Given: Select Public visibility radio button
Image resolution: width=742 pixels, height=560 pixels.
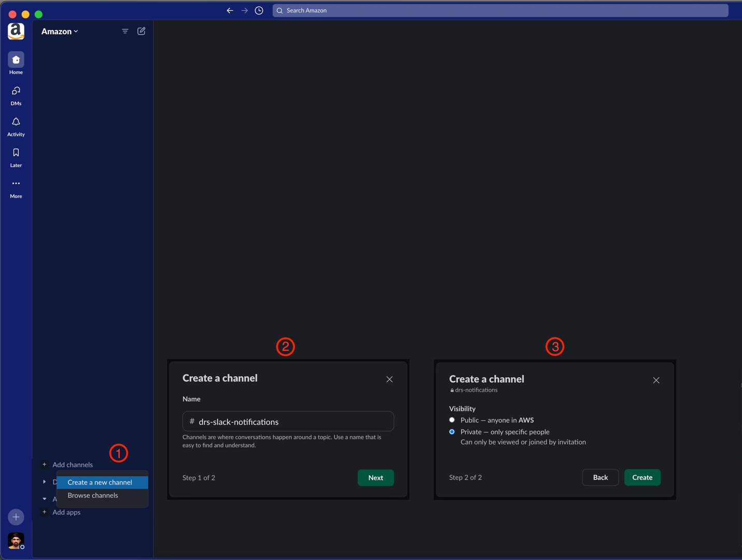Looking at the screenshot, I should 452,420.
